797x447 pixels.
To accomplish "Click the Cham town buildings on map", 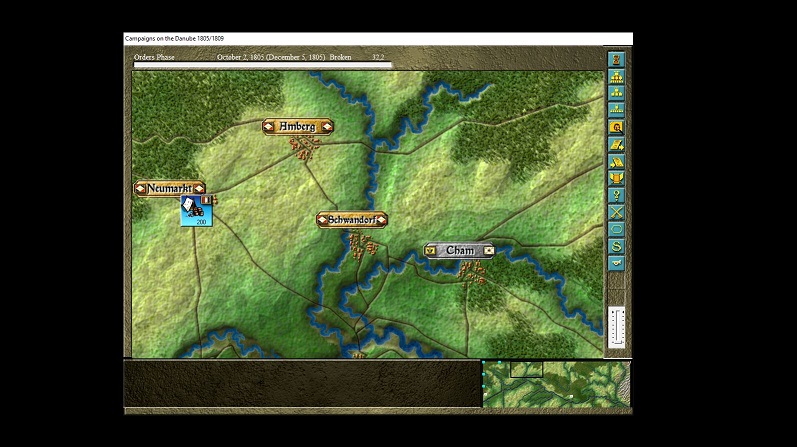I will click(x=472, y=273).
